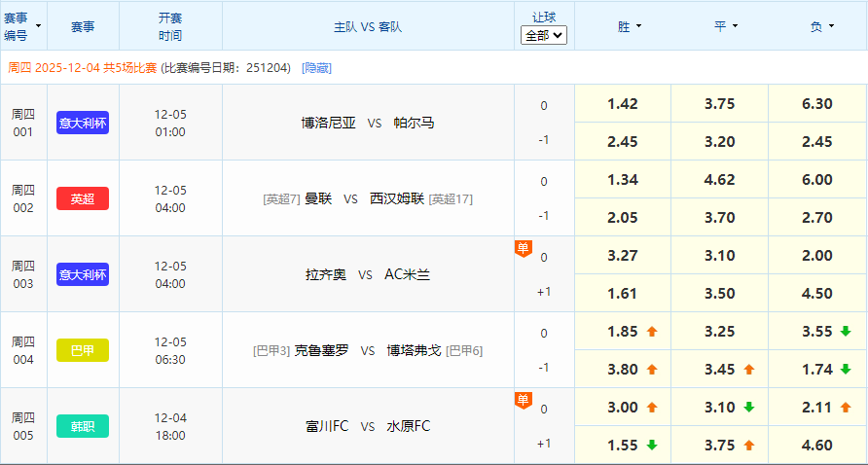
Task: Select handicap loss odds 1.74 for 克鲁塞罗
Action: point(817,370)
